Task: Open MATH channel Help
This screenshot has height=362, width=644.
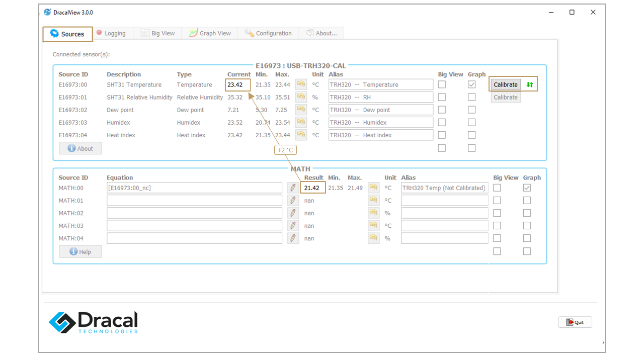Action: click(x=80, y=251)
